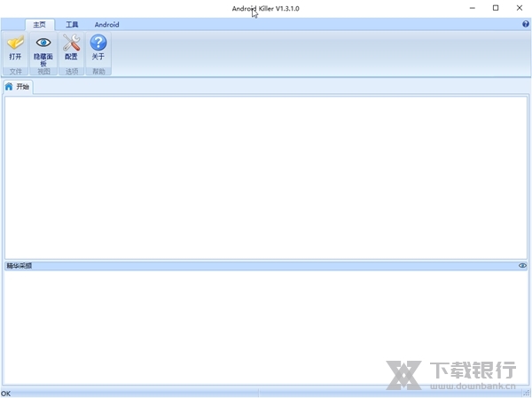The width and height of the screenshot is (532, 398).
Task: Open the 关于 question mark dialog
Action: [x=98, y=48]
